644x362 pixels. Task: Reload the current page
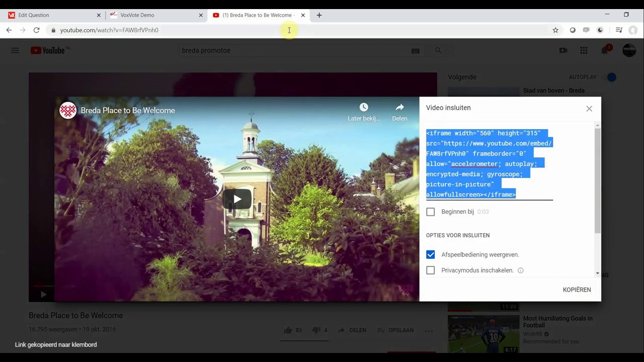tap(36, 30)
